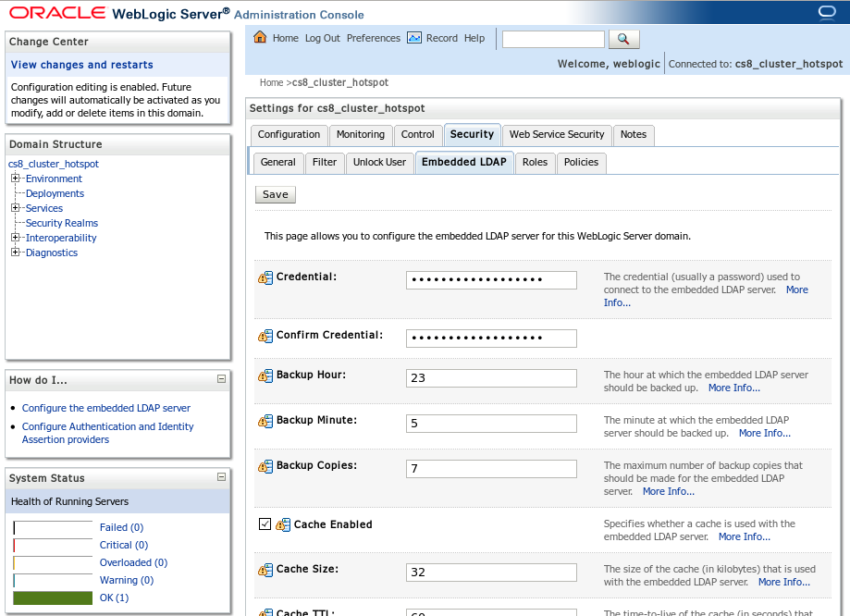
Task: Click cs8_cluster_hotspot in Domain Structure
Action: tap(53, 164)
